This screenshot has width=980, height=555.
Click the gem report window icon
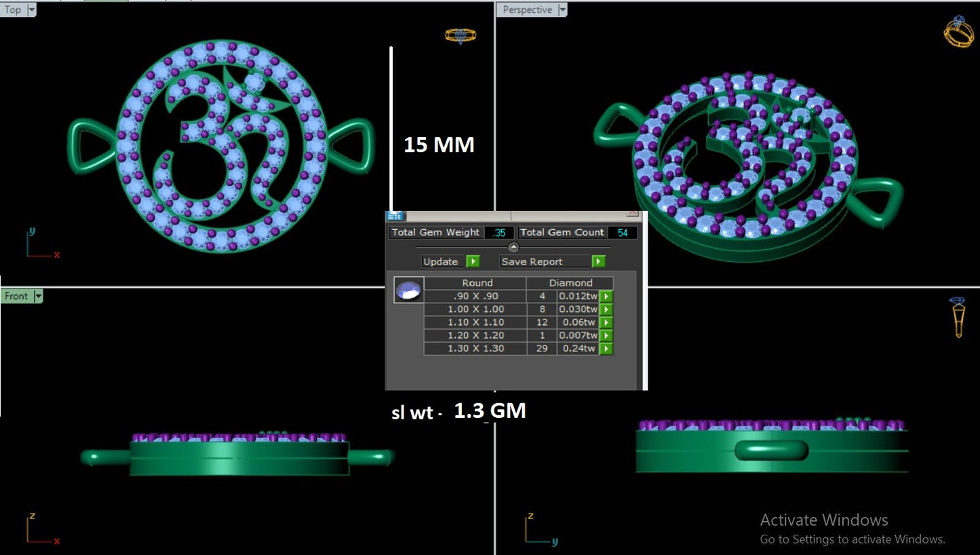pyautogui.click(x=395, y=216)
